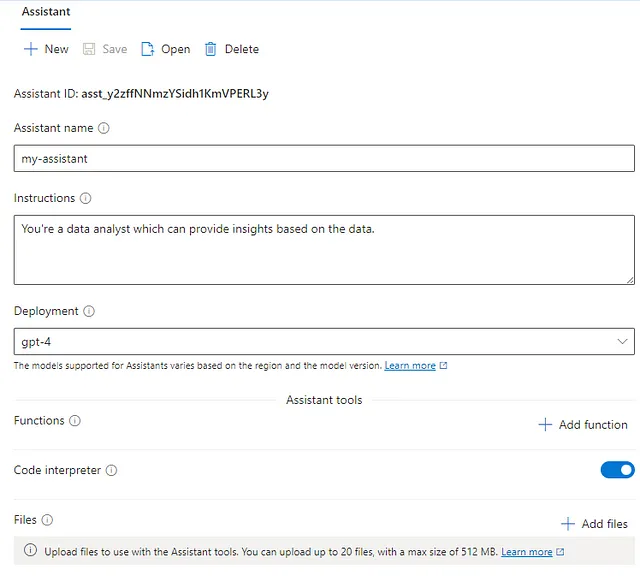Image resolution: width=640 pixels, height=576 pixels.
Task: Delete the assistant using trash icon
Action: [x=210, y=49]
